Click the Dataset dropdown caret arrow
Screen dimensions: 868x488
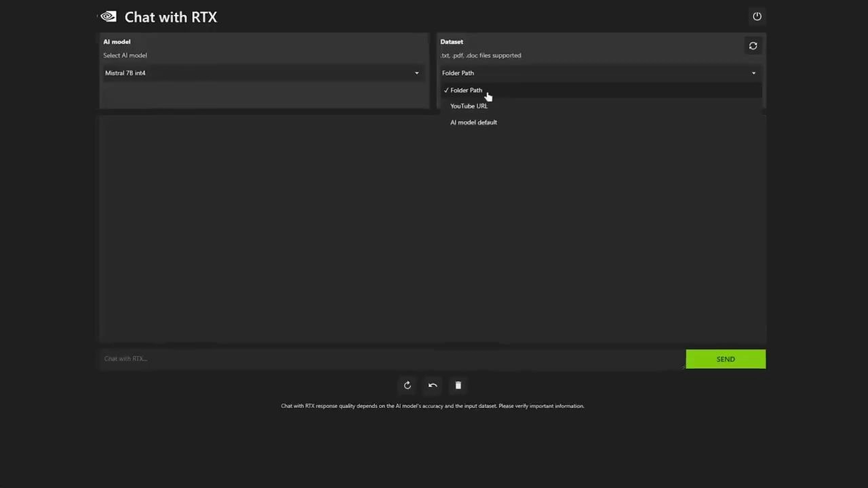753,73
